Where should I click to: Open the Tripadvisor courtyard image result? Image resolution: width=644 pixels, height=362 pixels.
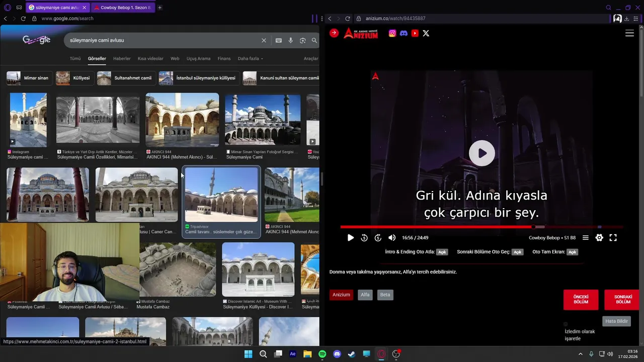(221, 195)
